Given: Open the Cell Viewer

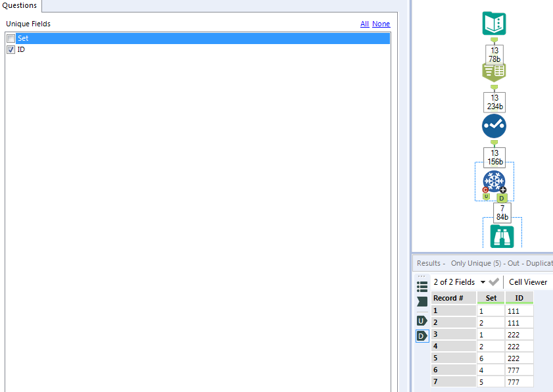Looking at the screenshot, I should pos(528,282).
